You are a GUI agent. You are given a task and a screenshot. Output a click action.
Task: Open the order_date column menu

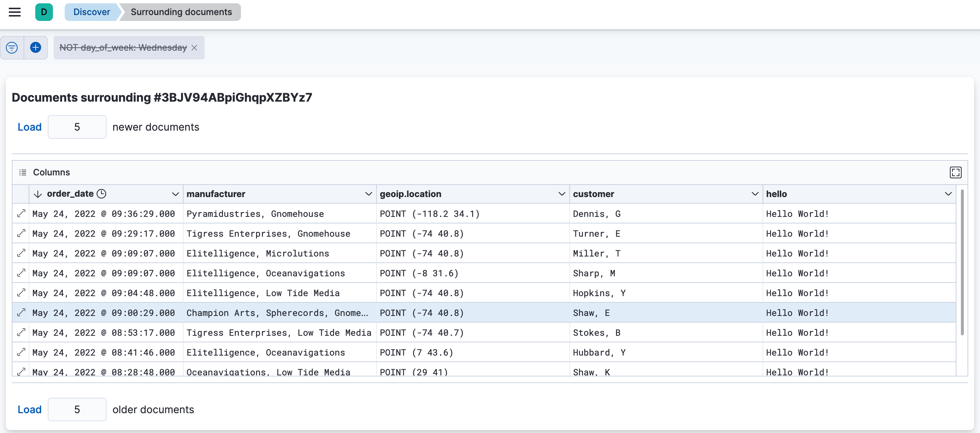point(175,194)
